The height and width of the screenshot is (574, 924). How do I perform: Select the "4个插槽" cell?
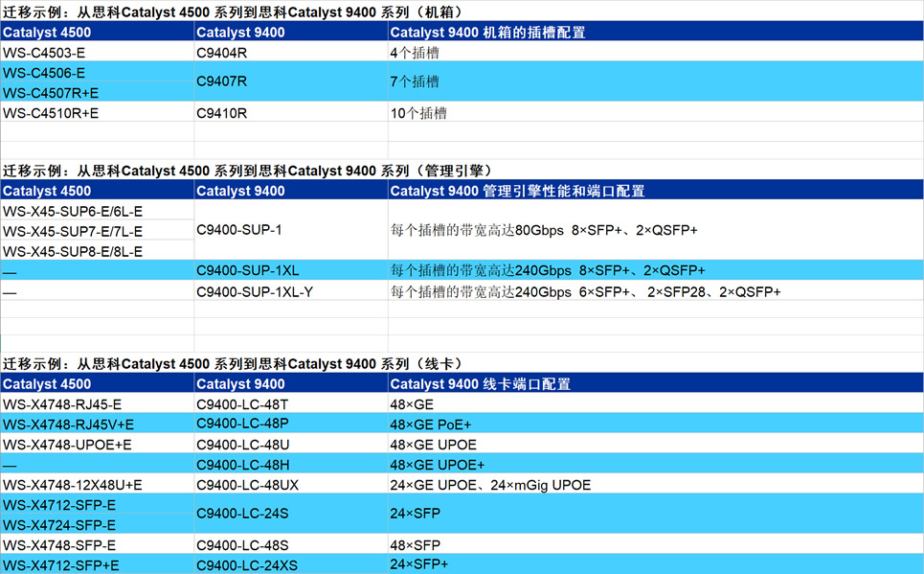tap(656, 52)
